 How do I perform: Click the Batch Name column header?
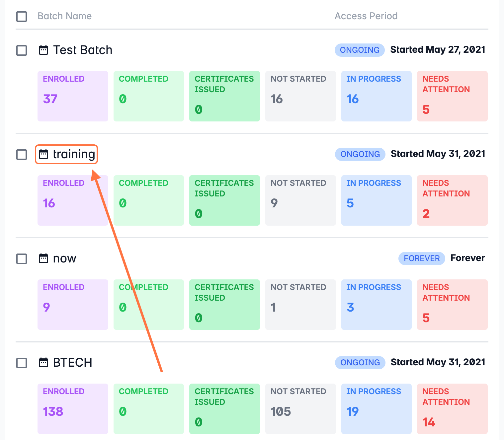(x=64, y=16)
